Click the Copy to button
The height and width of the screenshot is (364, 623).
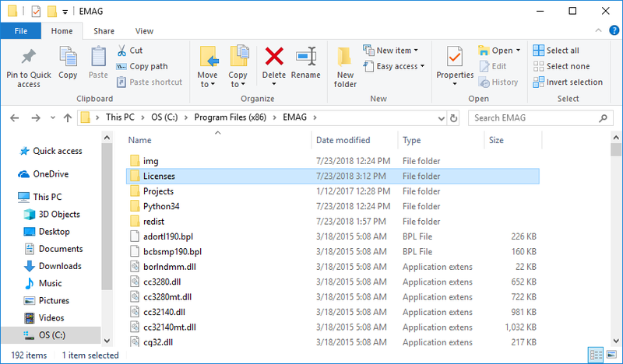click(238, 67)
